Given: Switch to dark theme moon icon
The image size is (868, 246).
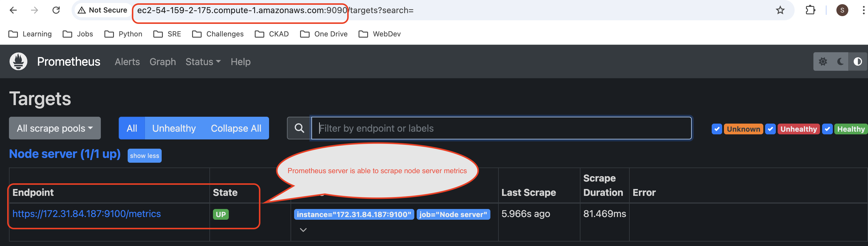Looking at the screenshot, I should click(840, 61).
